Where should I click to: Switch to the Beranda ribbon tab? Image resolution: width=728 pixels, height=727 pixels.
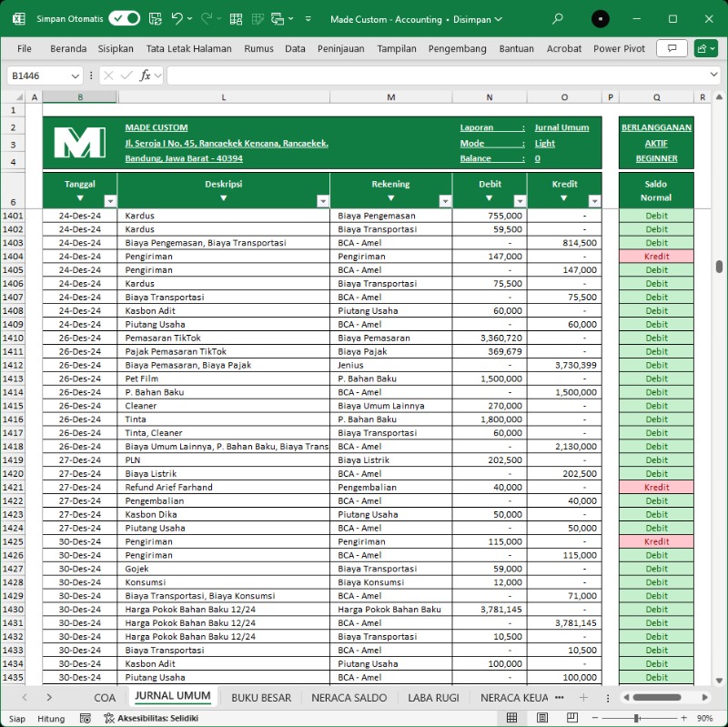pyautogui.click(x=68, y=48)
